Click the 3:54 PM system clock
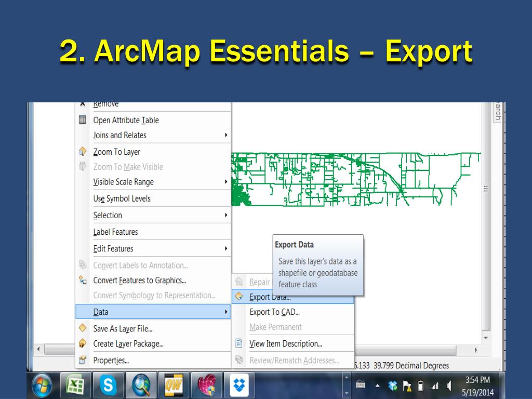Viewport: 532px width, 399px height. (x=477, y=380)
